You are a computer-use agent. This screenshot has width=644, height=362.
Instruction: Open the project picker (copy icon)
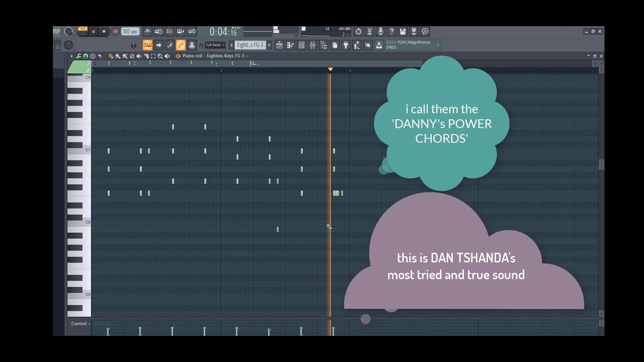coord(335,45)
